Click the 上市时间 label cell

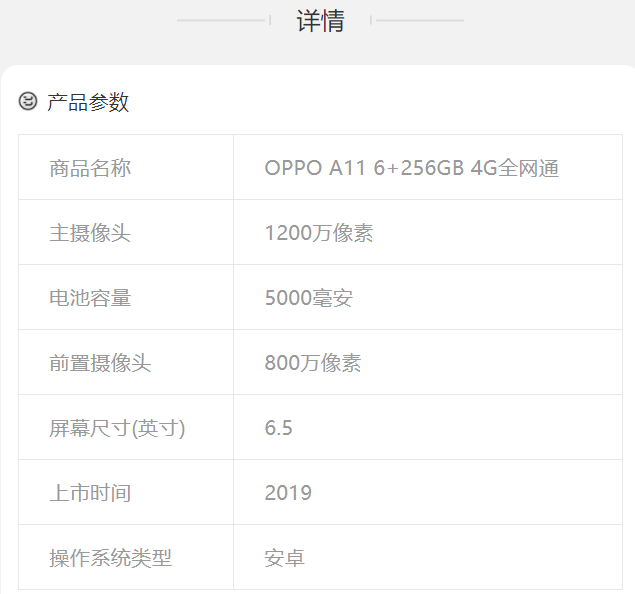click(x=90, y=493)
